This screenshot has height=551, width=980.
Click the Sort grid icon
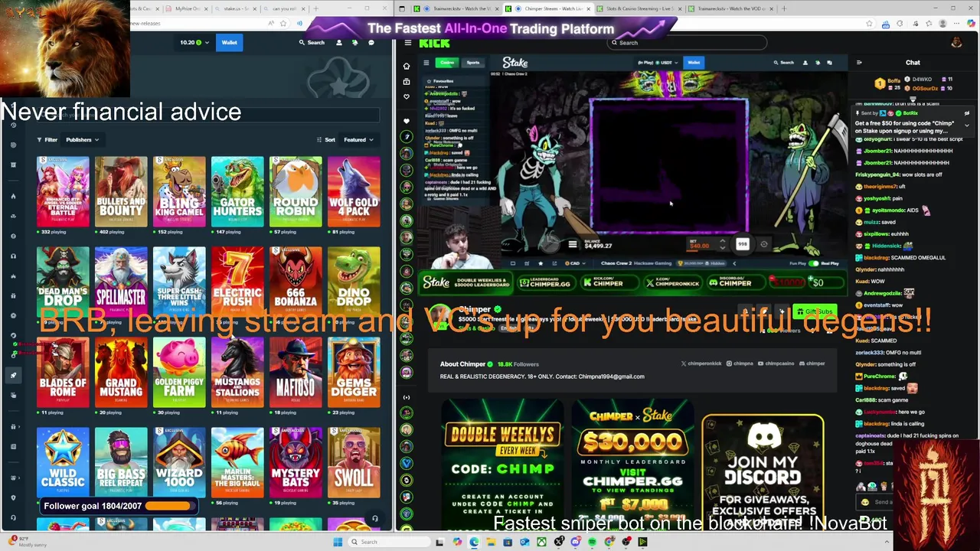coord(319,139)
